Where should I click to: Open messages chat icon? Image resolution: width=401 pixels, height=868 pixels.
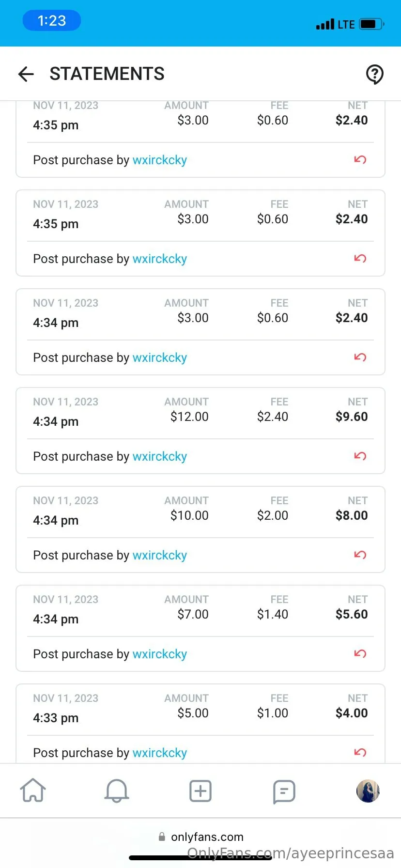coord(284,791)
